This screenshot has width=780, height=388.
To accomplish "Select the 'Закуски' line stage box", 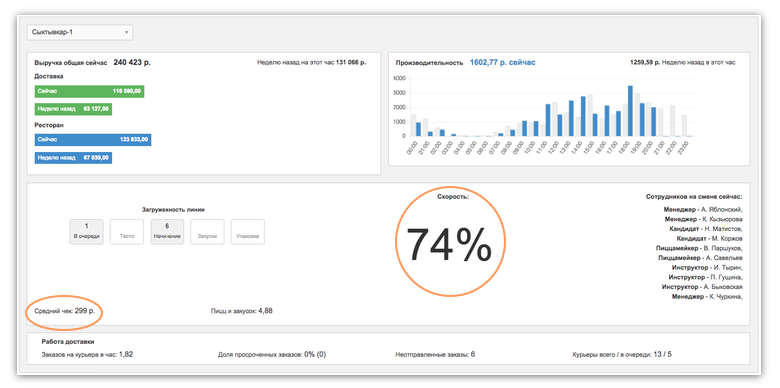I will pyautogui.click(x=207, y=232).
